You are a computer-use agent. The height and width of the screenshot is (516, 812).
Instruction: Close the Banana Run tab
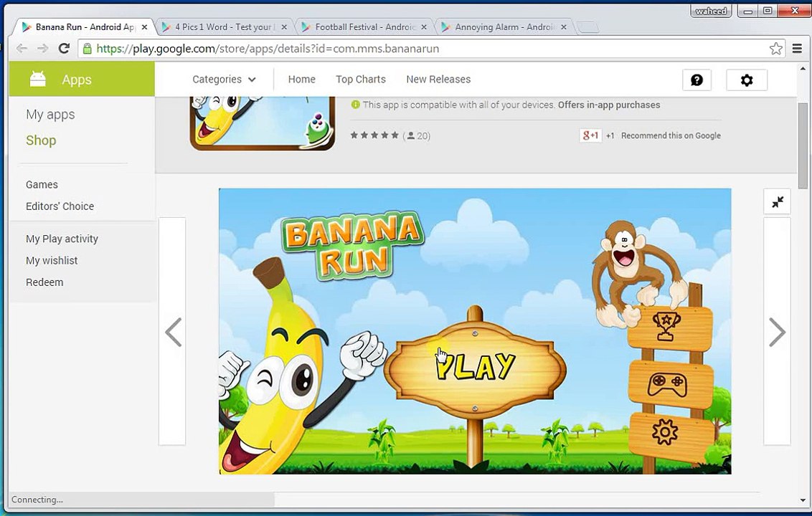[x=144, y=27]
